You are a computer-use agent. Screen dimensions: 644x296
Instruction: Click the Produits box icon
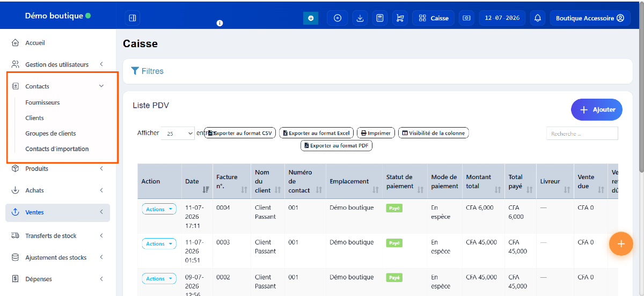point(15,169)
